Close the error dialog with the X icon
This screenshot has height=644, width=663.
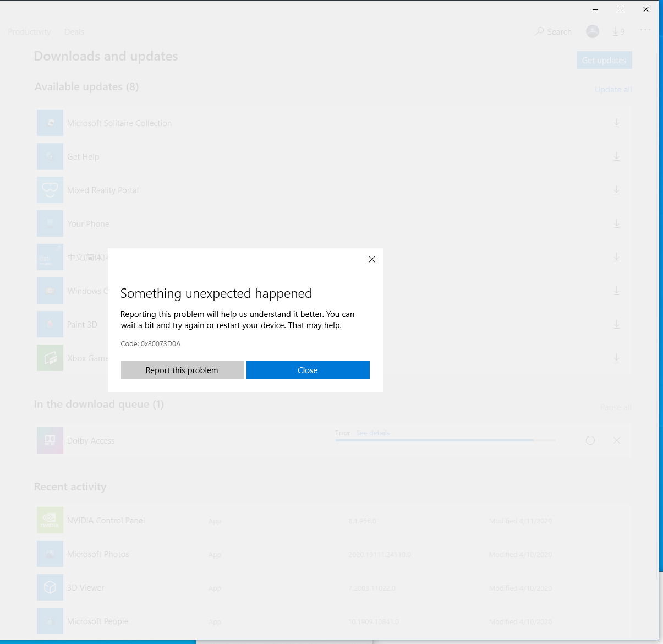(x=372, y=259)
